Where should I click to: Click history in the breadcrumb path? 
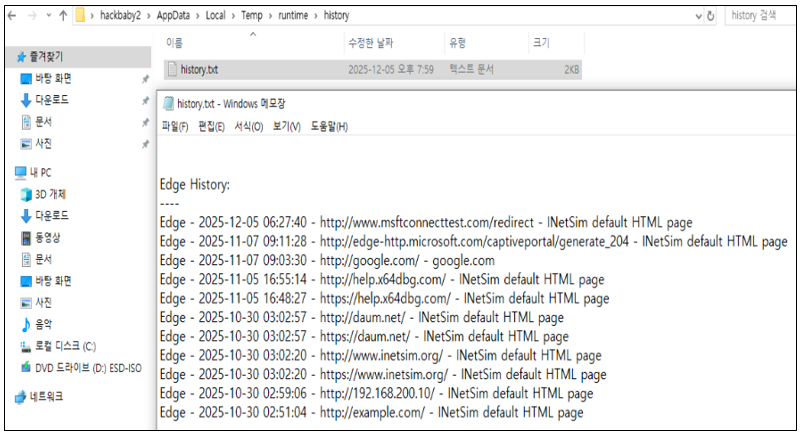click(x=336, y=15)
